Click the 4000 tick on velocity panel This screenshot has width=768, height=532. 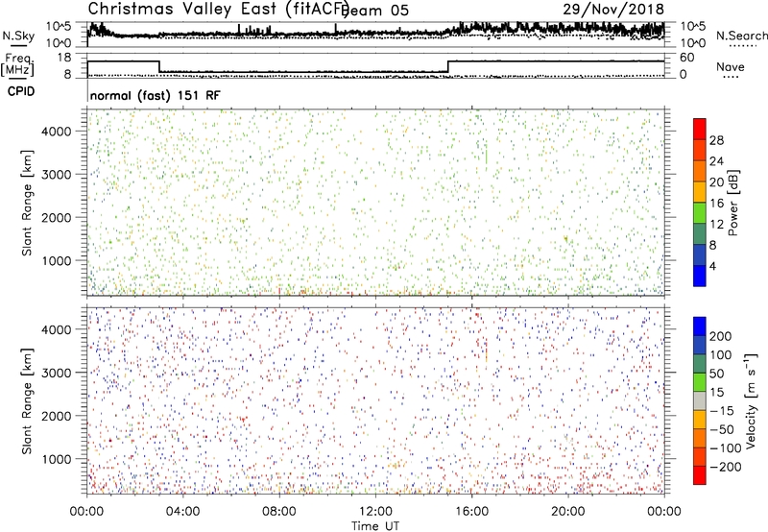[56, 329]
